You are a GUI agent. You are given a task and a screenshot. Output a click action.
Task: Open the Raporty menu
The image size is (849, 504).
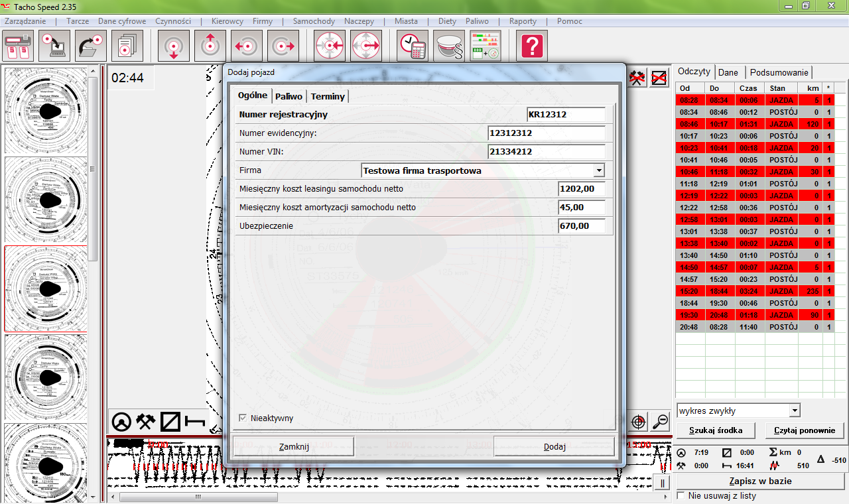523,21
